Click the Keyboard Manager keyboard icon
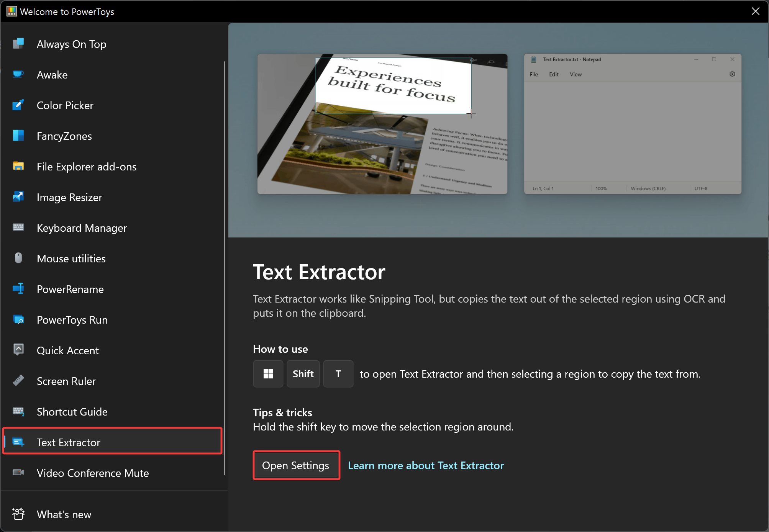 click(18, 228)
